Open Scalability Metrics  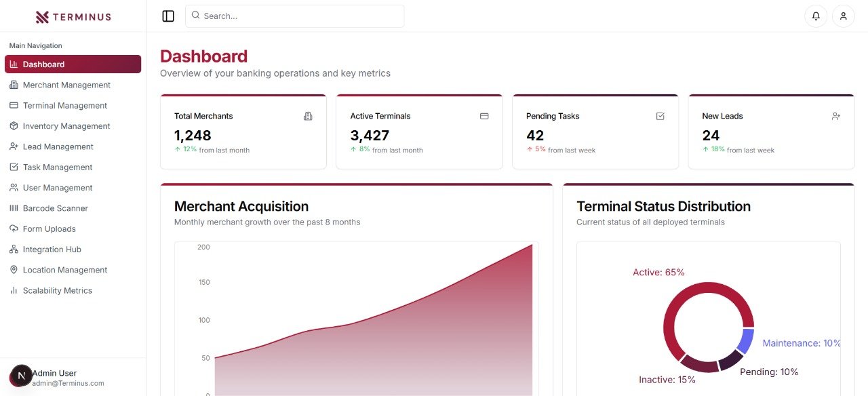[x=57, y=290]
